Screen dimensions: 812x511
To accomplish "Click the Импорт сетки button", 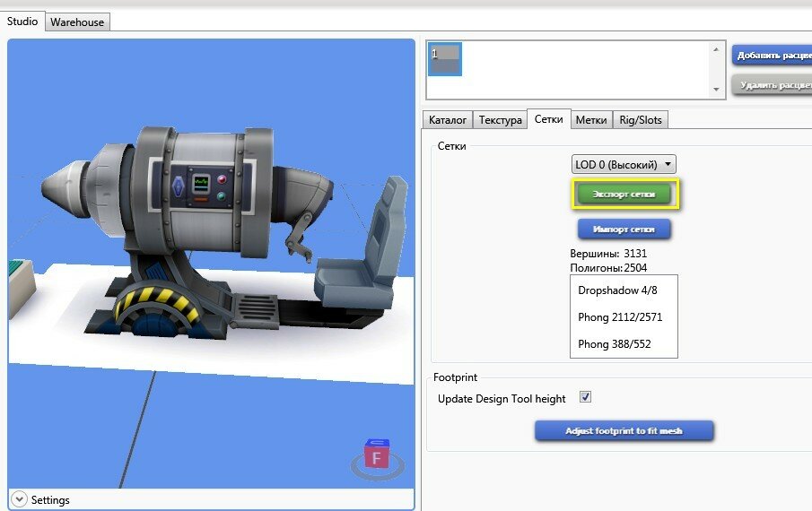I will tap(624, 230).
